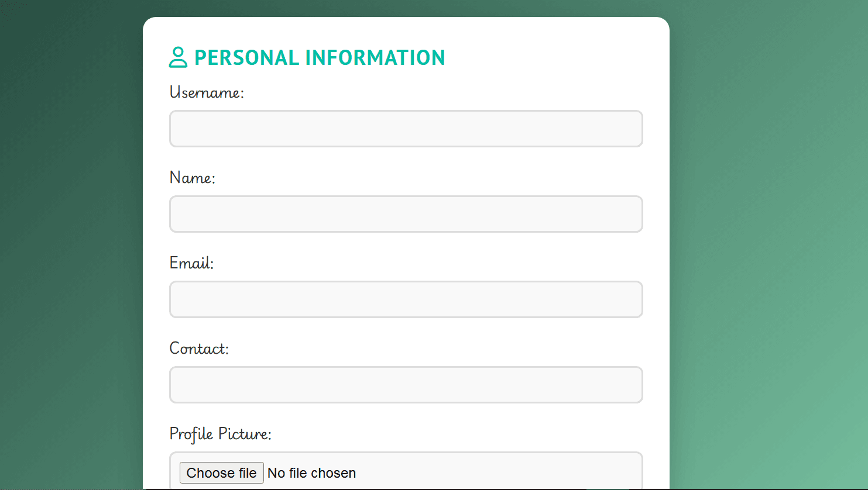Activate the Contact input field
This screenshot has height=490, width=868.
(406, 385)
